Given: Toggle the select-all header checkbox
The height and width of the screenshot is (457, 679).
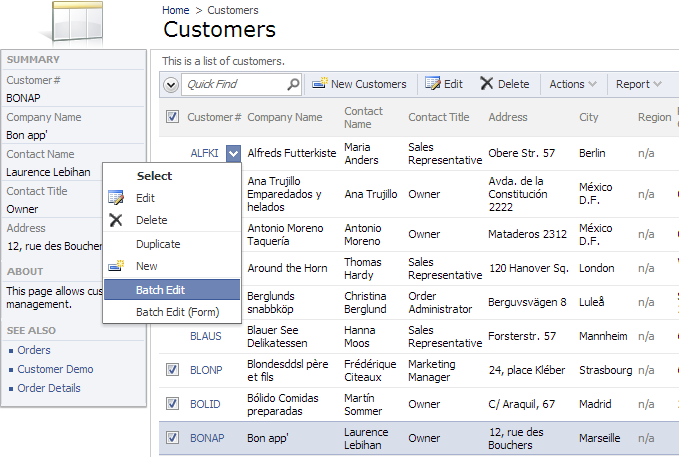Looking at the screenshot, I should 172,117.
